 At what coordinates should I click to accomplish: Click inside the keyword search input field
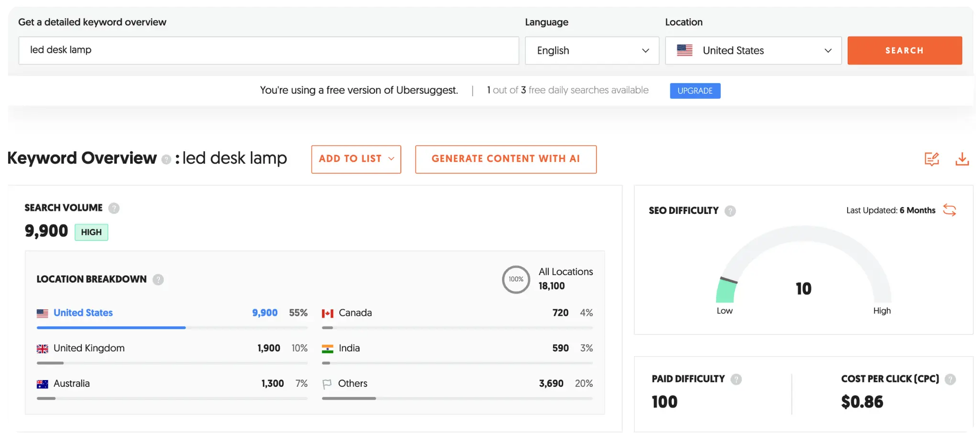pos(268,50)
